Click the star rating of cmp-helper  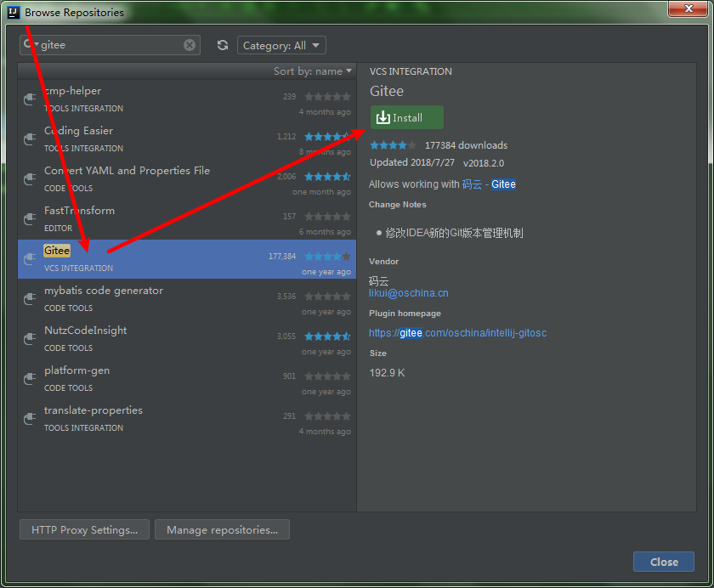click(327, 97)
